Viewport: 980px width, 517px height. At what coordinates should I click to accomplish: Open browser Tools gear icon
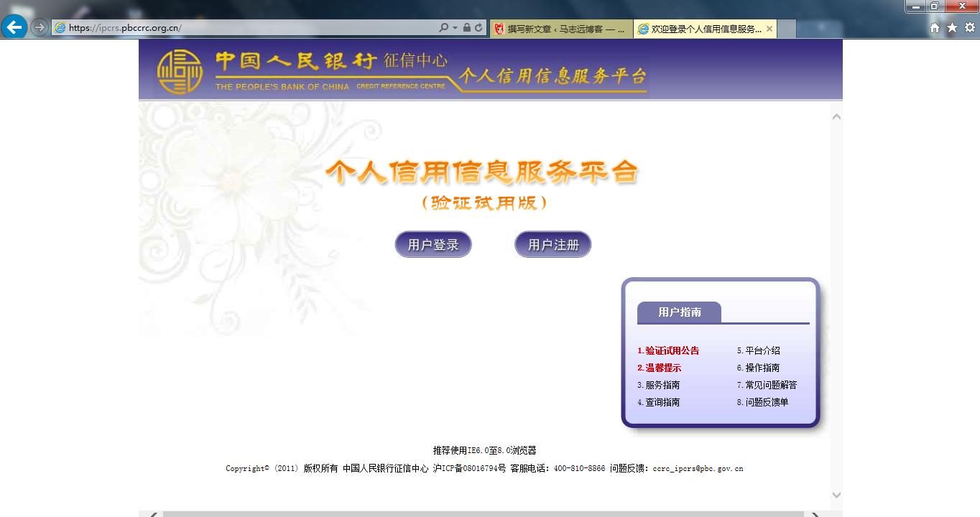[x=969, y=27]
